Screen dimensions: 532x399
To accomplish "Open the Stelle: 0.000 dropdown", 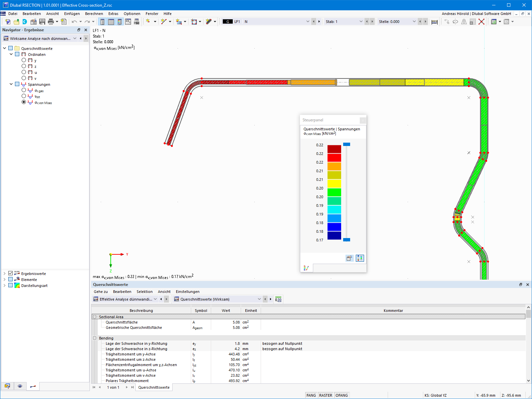I will (414, 22).
